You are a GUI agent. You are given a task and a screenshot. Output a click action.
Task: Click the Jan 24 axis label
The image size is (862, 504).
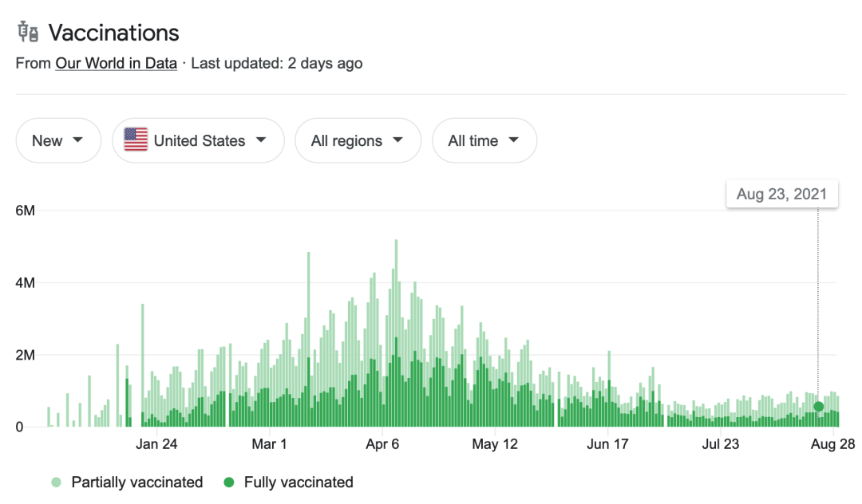point(157,444)
